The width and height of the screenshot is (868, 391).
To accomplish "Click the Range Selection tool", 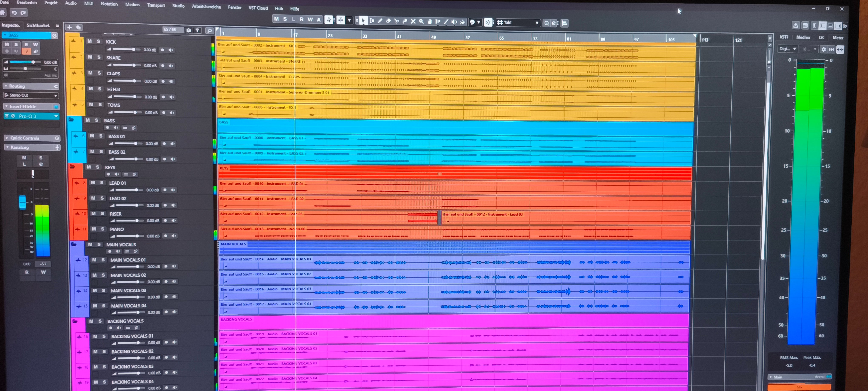I will click(x=372, y=21).
